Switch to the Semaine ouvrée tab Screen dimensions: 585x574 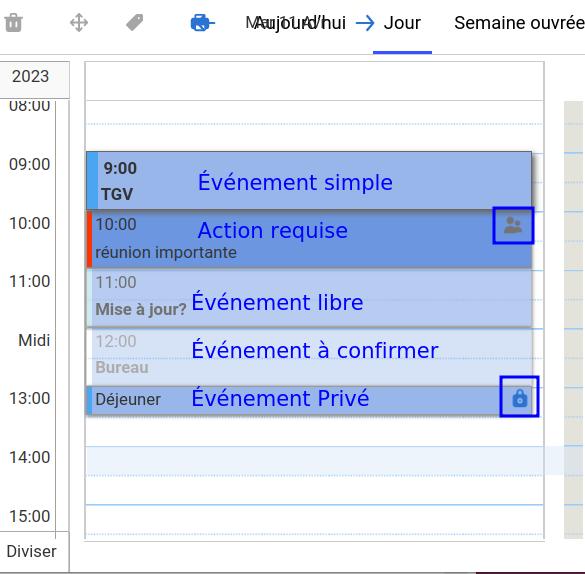coord(519,23)
